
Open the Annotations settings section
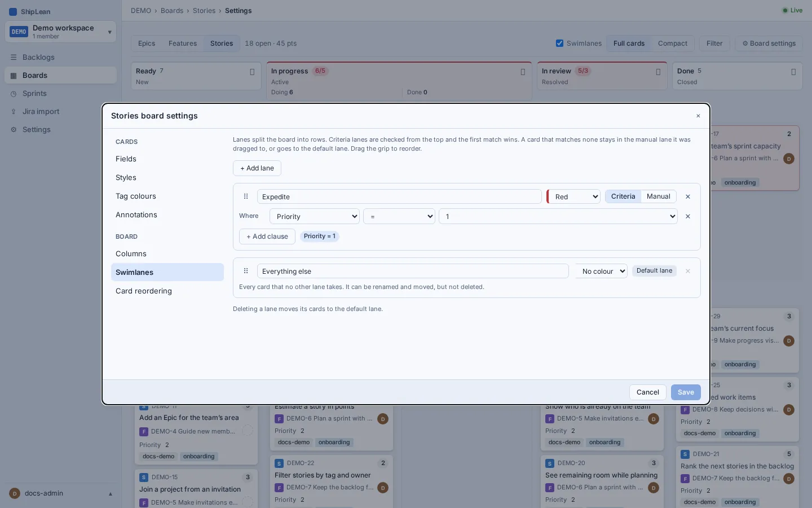pyautogui.click(x=167, y=215)
